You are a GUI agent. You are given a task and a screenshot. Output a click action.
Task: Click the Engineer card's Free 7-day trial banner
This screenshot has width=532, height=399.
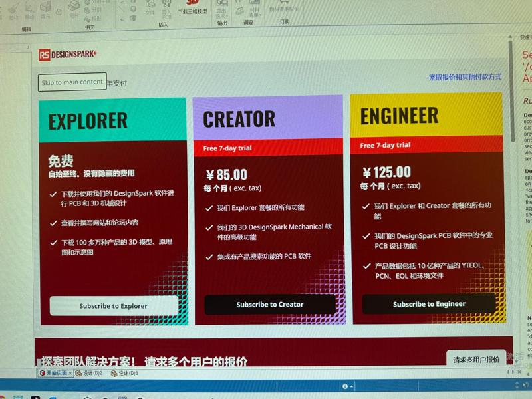[x=426, y=145]
